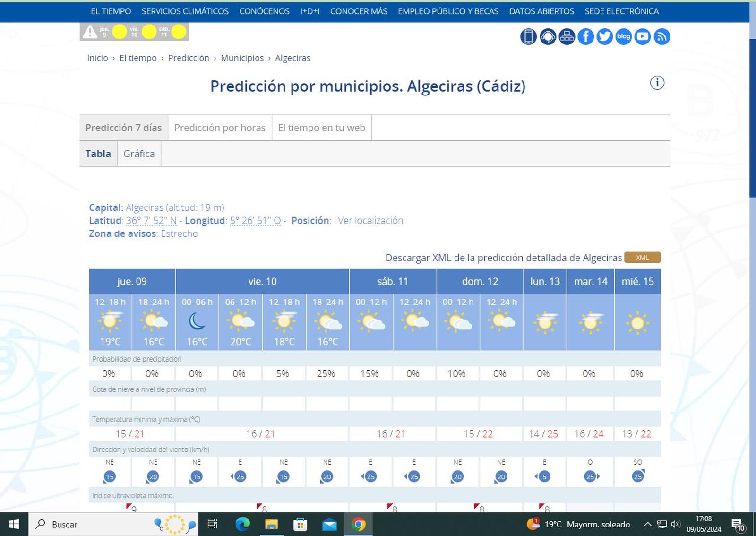Switch to the Gráfica view
Screen dimensions: 756x536
(x=139, y=154)
